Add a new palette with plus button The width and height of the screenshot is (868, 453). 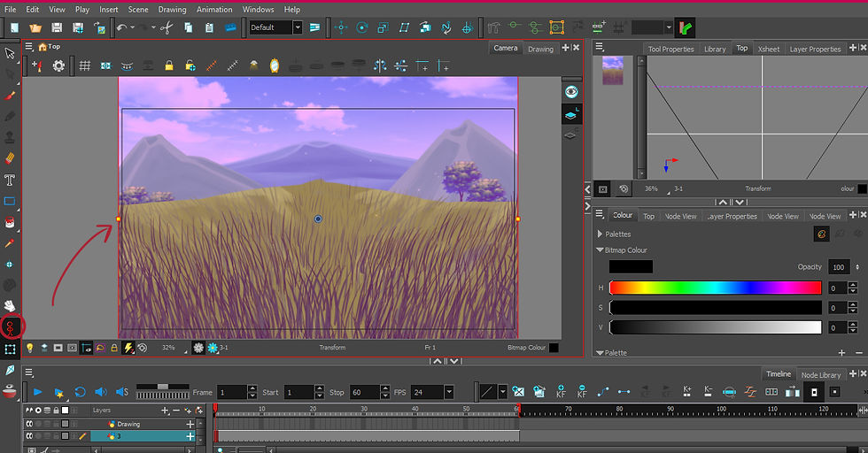(x=841, y=353)
